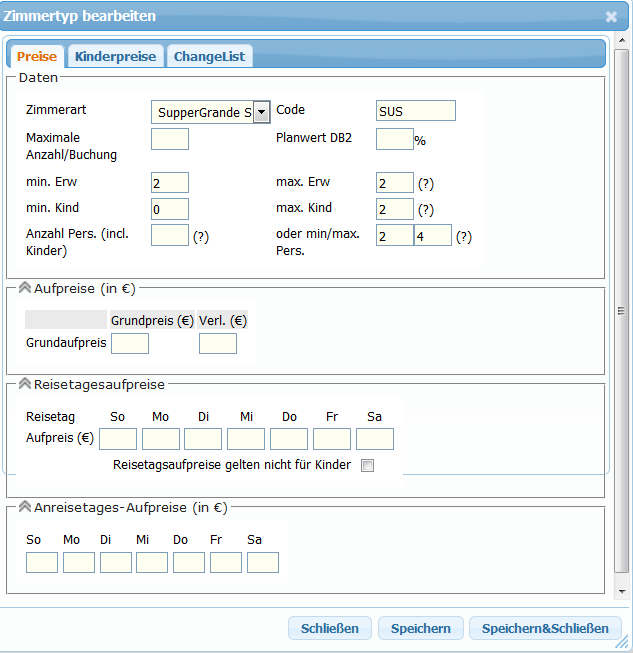Select the Preise tab
Screen dimensions: 633x653
pyautogui.click(x=37, y=57)
